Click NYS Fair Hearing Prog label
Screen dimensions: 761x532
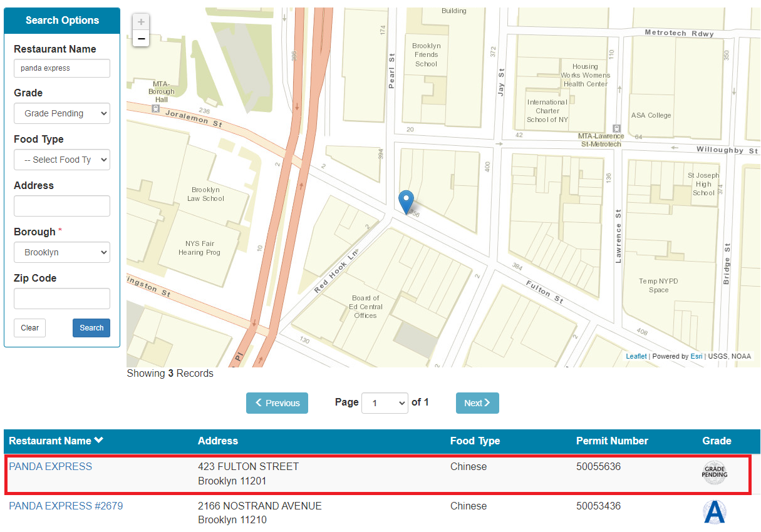click(199, 248)
